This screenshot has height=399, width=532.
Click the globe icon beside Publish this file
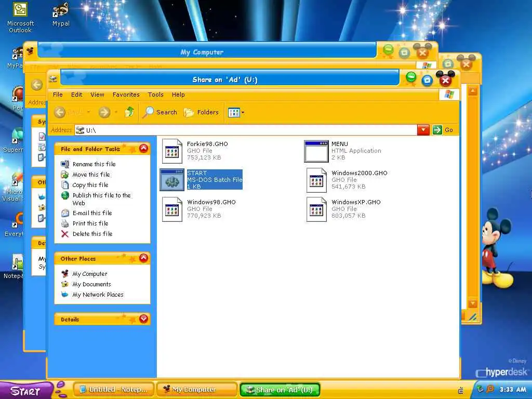[65, 195]
